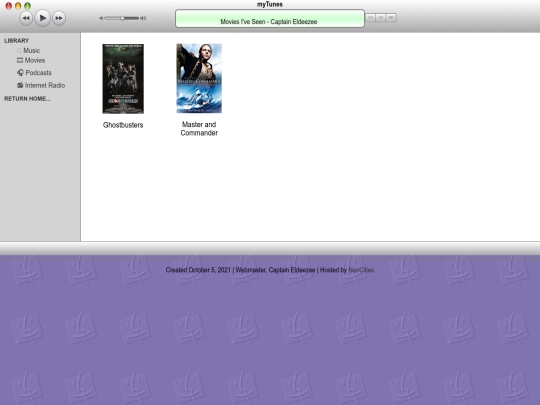Click the yellow minimize window button
This screenshot has height=405, width=540.
[18, 6]
